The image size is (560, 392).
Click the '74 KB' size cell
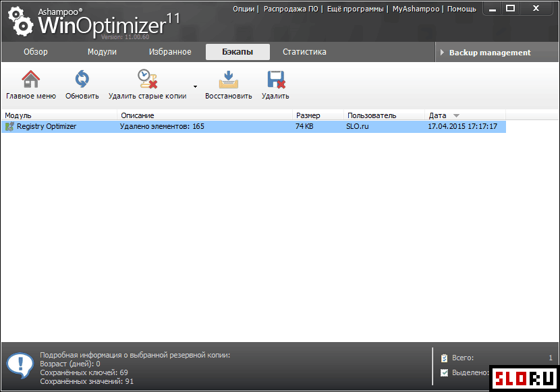tap(304, 126)
